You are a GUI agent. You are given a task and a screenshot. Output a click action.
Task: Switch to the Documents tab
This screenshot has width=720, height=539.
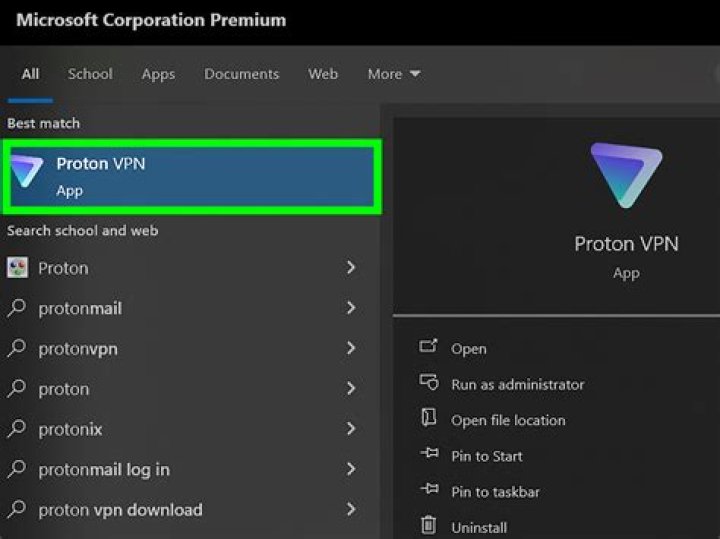point(242,74)
